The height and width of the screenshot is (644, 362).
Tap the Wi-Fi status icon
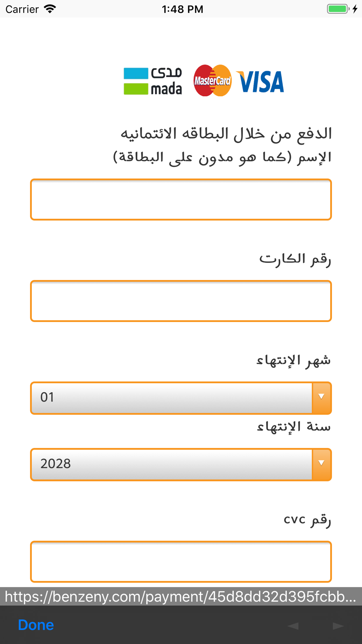click(x=50, y=9)
